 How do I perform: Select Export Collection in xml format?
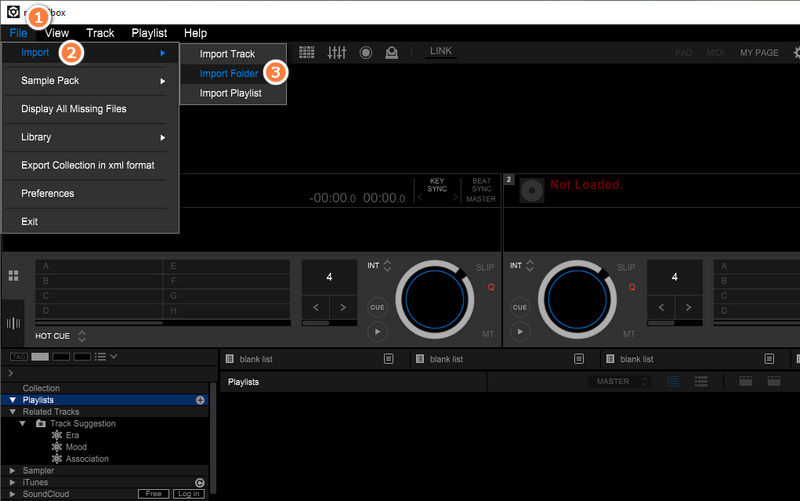click(90, 165)
